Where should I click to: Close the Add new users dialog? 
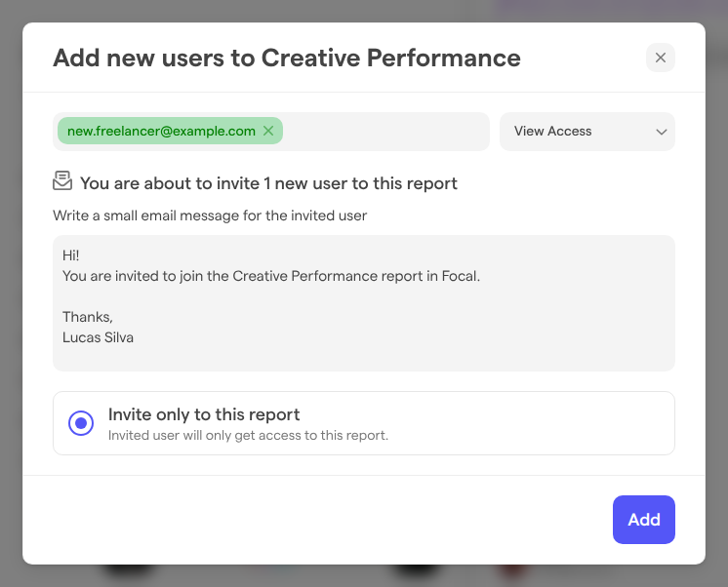tap(661, 58)
